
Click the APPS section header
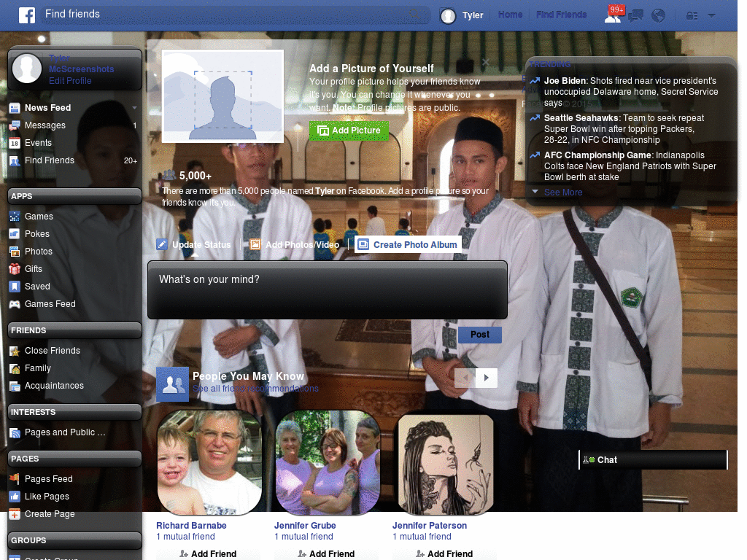(x=75, y=196)
